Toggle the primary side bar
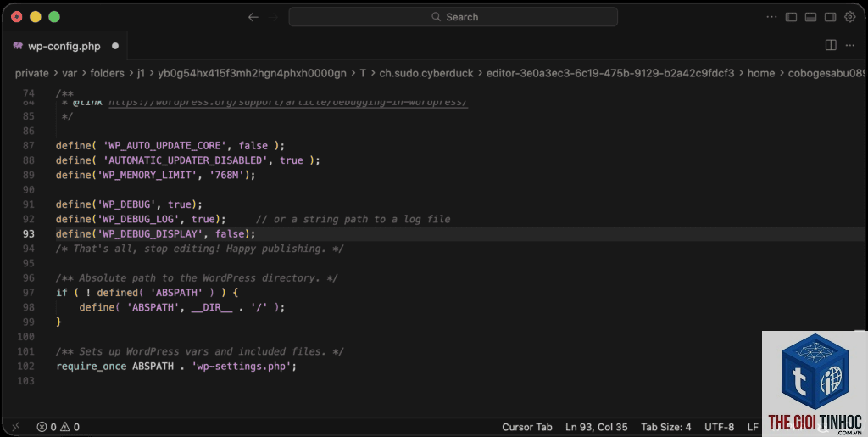Screen dimensions: 868x437 click(x=791, y=17)
